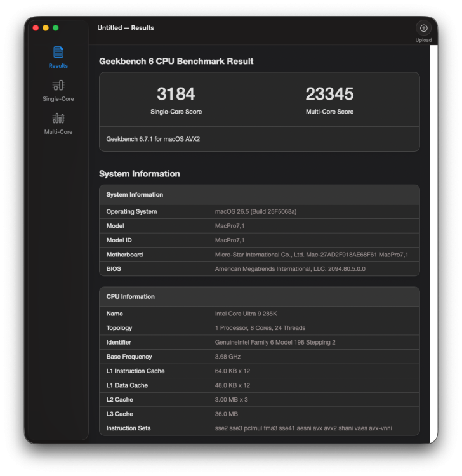The height and width of the screenshot is (476, 462).
Task: Select the Single-Core sidebar icon
Action: tap(58, 85)
